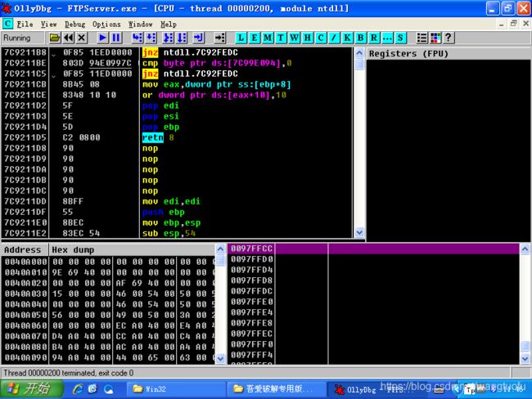This screenshot has height=399, width=532.
Task: Show Source via S toolbar button
Action: [x=400, y=38]
